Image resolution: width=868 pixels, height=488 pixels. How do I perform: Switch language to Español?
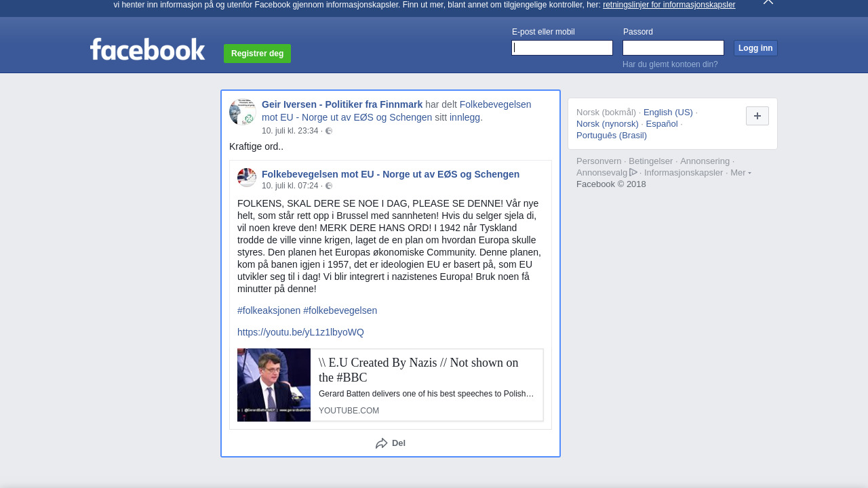click(x=662, y=124)
